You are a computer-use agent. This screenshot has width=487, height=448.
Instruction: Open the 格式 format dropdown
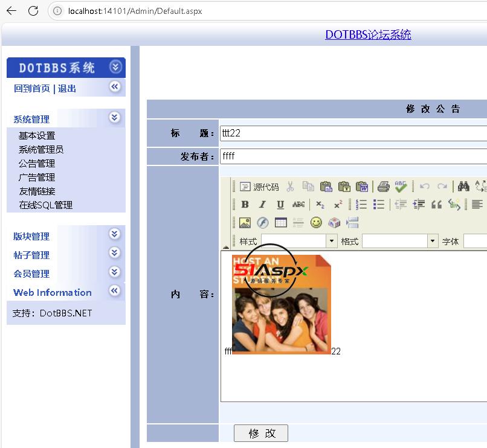[432, 241]
